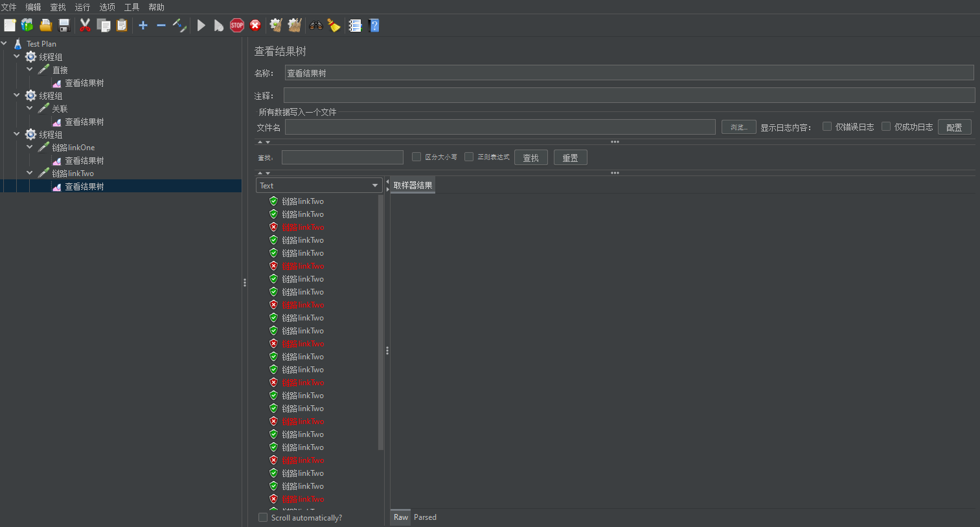Enable the 仅错误日志 checkbox
Viewport: 980px width, 527px height.
click(827, 127)
